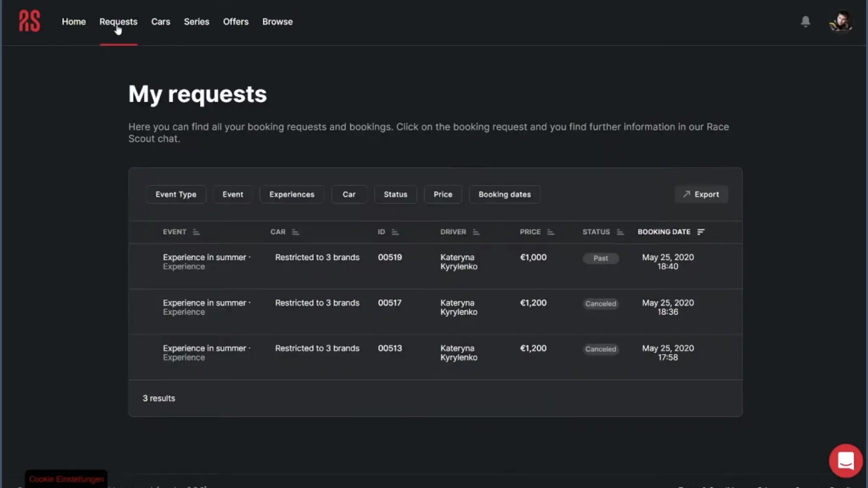Select the €1,000 price cell
Screen dimensions: 868x488
pos(533,257)
